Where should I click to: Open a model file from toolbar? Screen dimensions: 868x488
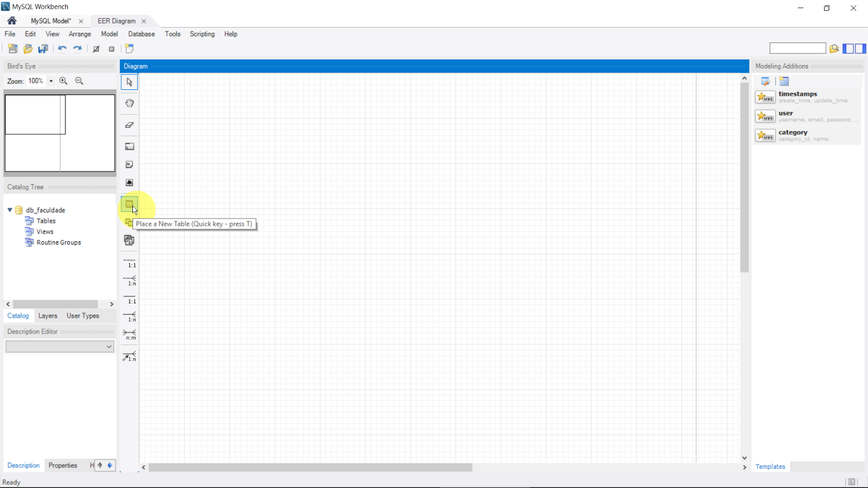pyautogui.click(x=28, y=48)
